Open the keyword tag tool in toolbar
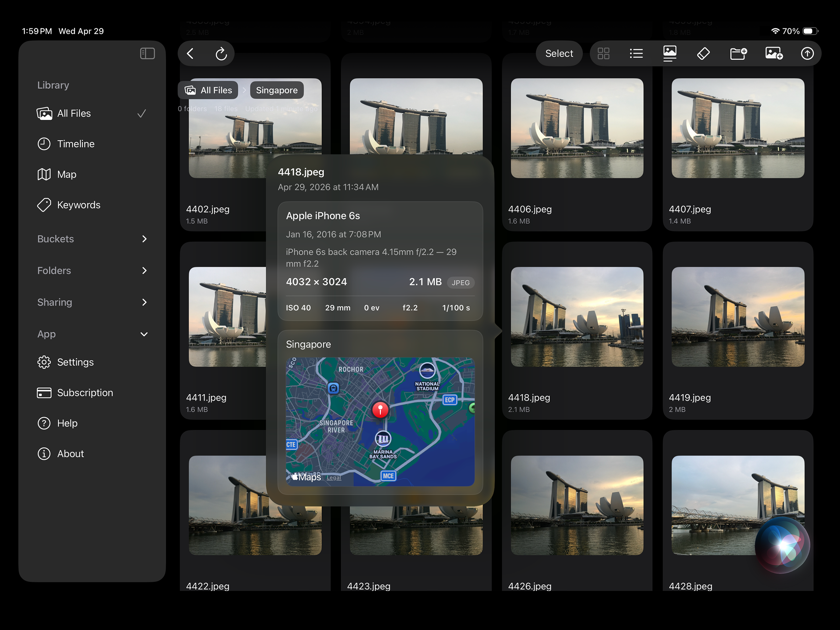 (x=703, y=53)
